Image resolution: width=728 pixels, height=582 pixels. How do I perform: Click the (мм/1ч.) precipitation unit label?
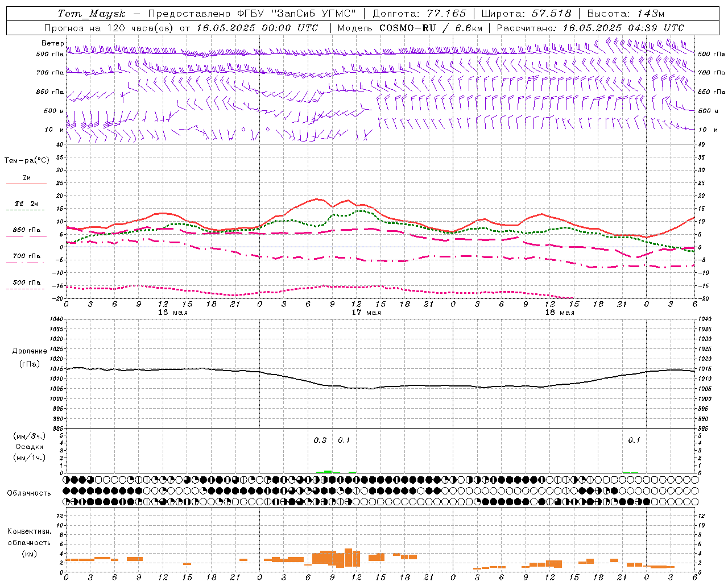(x=30, y=458)
